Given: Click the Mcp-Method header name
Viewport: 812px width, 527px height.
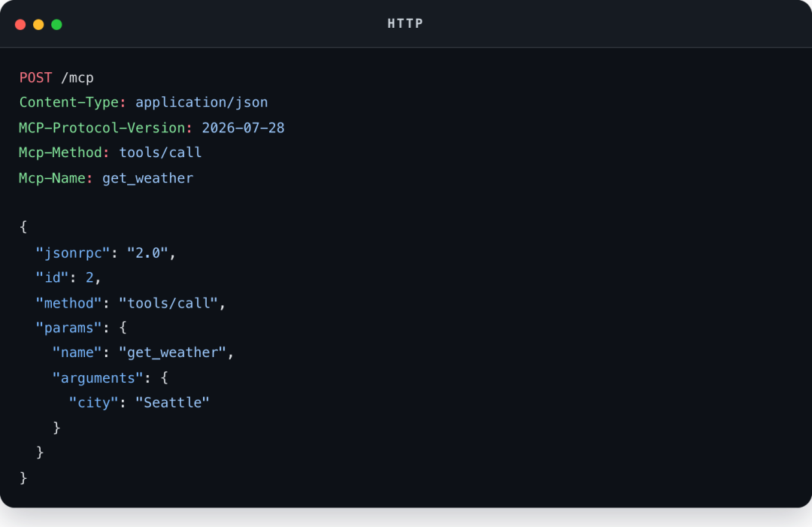Looking at the screenshot, I should pos(61,153).
